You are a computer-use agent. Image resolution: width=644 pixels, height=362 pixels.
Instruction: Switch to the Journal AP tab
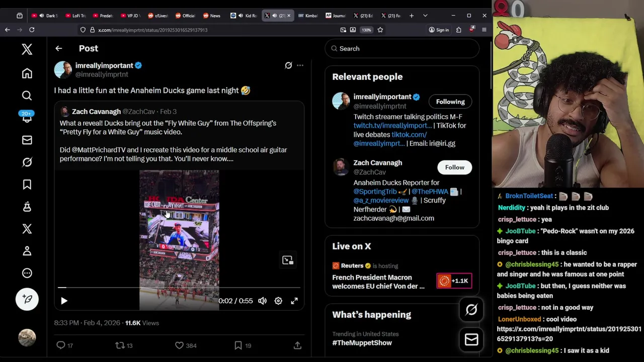click(335, 16)
